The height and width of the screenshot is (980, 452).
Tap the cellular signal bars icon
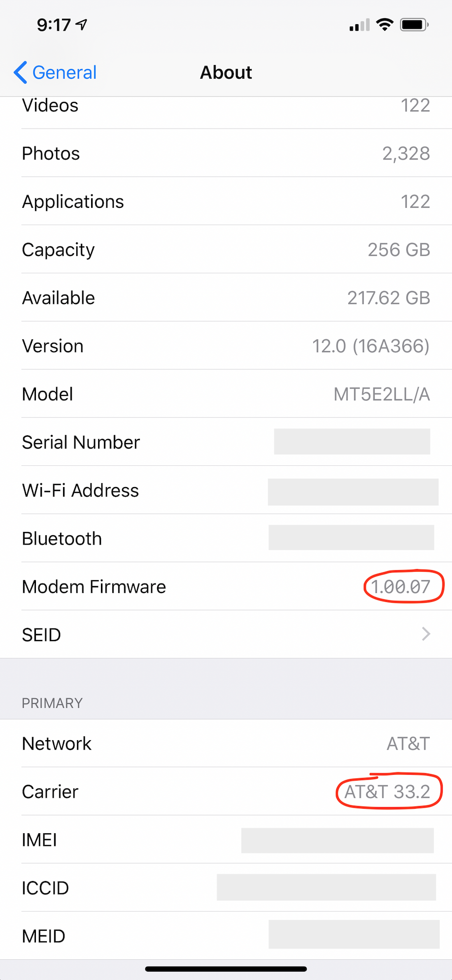click(x=359, y=25)
